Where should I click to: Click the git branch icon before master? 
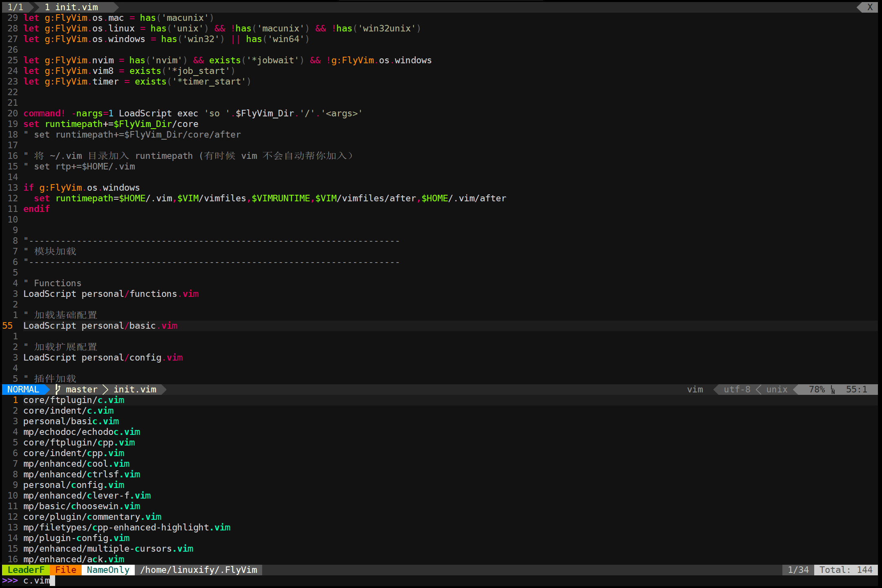(58, 389)
